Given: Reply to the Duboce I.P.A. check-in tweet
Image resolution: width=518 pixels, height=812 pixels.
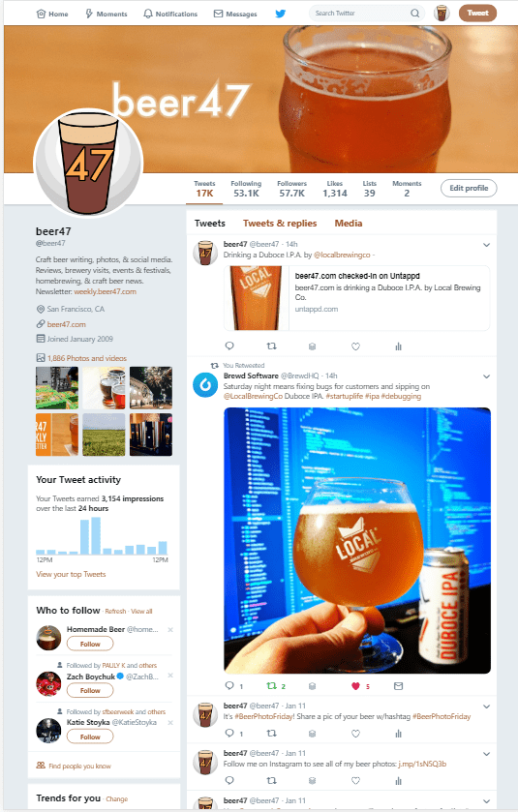Looking at the screenshot, I should click(229, 346).
